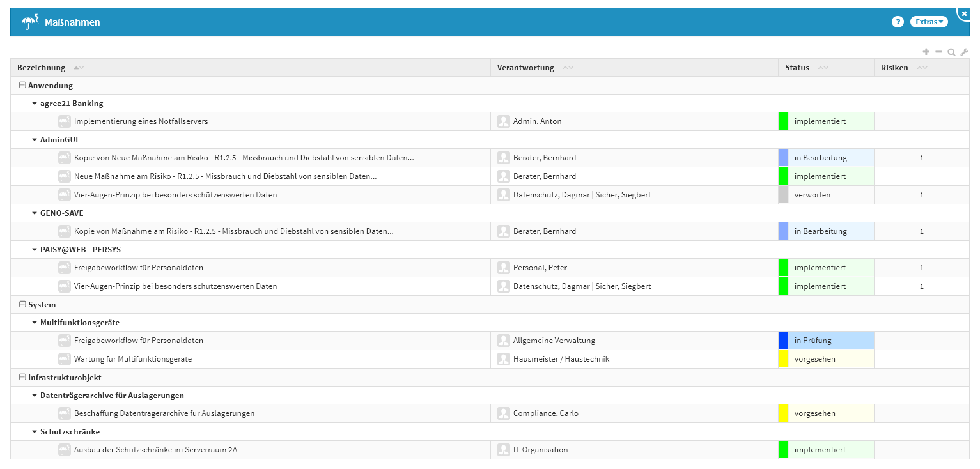The height and width of the screenshot is (469, 980).
Task: Click yellow swatch for Wartung für Multifunktionsgeräte
Action: click(783, 359)
